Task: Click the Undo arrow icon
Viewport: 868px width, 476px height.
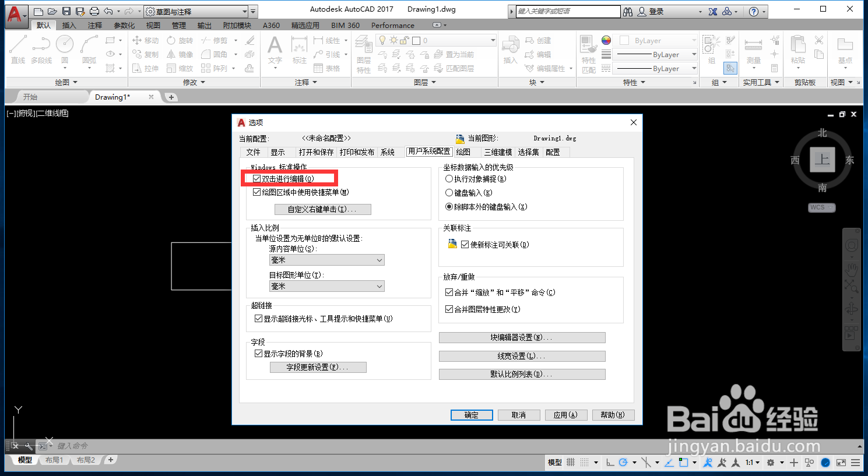Action: [108, 12]
